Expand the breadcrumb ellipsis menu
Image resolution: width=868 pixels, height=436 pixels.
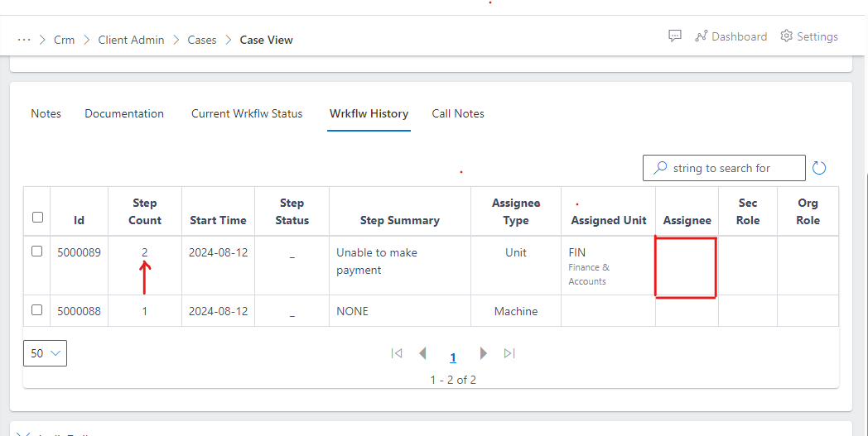24,40
